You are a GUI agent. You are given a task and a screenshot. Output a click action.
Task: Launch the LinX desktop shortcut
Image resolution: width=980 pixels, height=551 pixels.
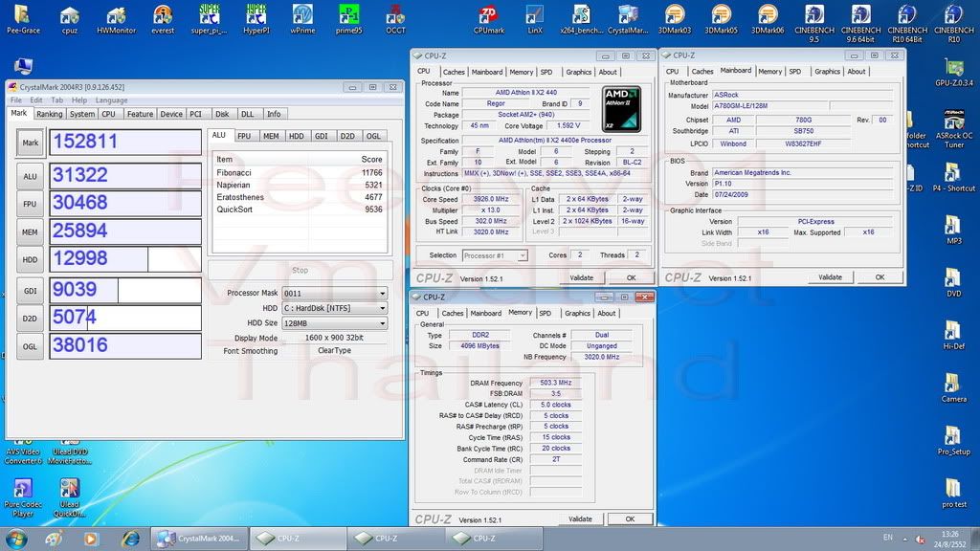pos(535,16)
